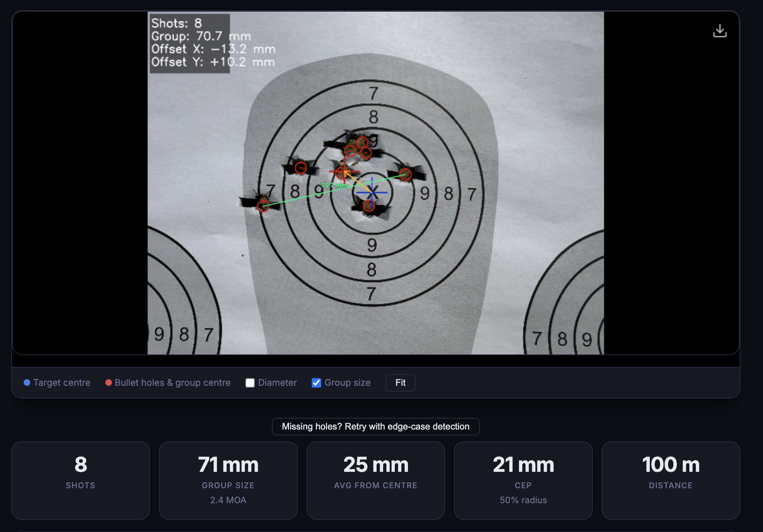Disable the Group size checkbox
Screen dimensions: 763x532
[x=316, y=383]
